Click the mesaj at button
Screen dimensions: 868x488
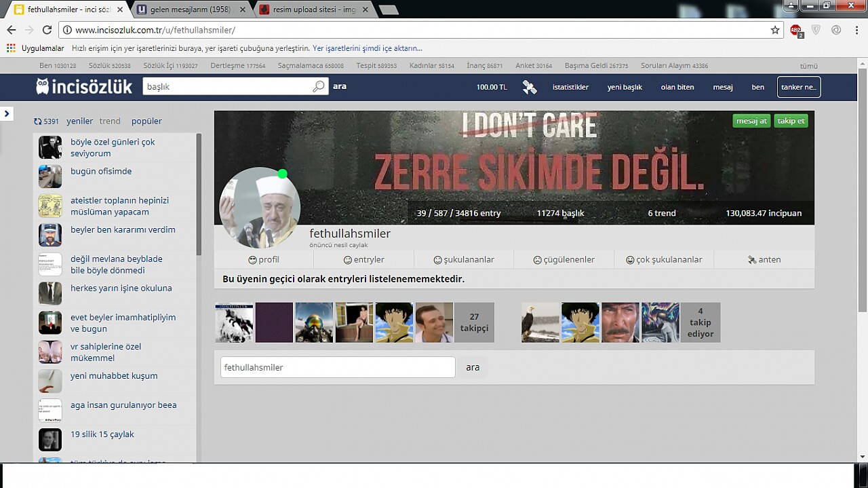(x=751, y=121)
